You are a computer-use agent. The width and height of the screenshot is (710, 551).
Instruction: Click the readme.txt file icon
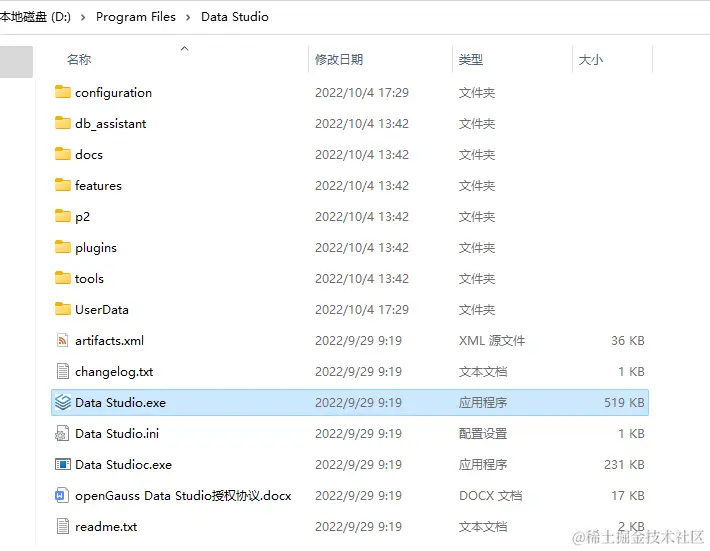tap(62, 526)
